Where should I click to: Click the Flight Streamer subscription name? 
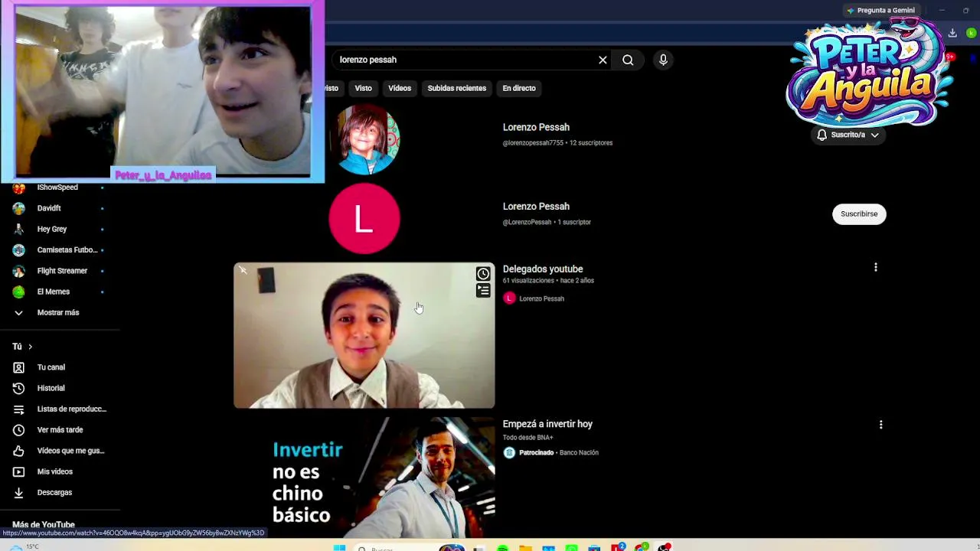point(62,271)
